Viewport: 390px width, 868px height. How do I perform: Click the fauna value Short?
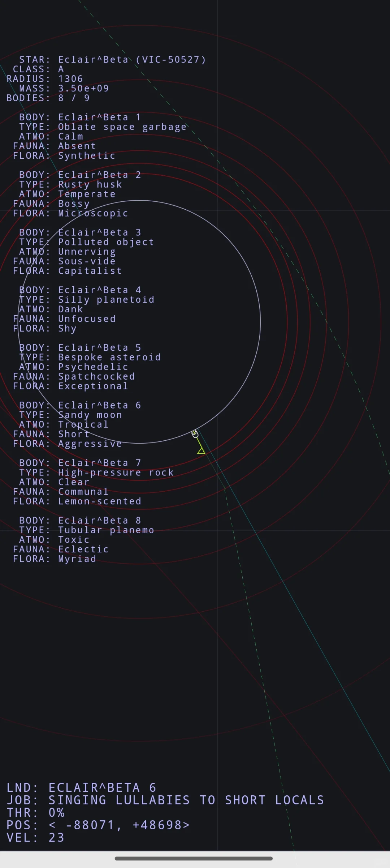pyautogui.click(x=74, y=434)
